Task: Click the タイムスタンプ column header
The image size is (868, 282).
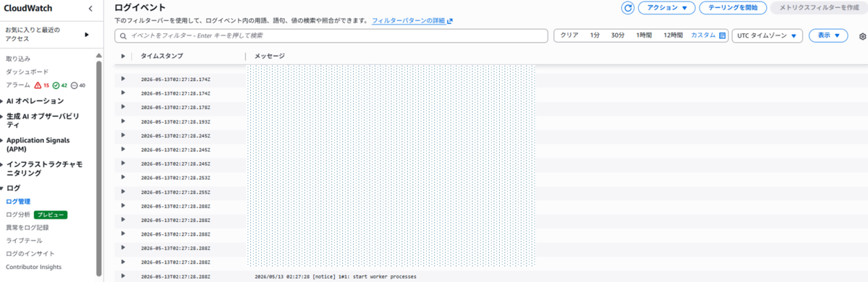Action: coord(162,56)
